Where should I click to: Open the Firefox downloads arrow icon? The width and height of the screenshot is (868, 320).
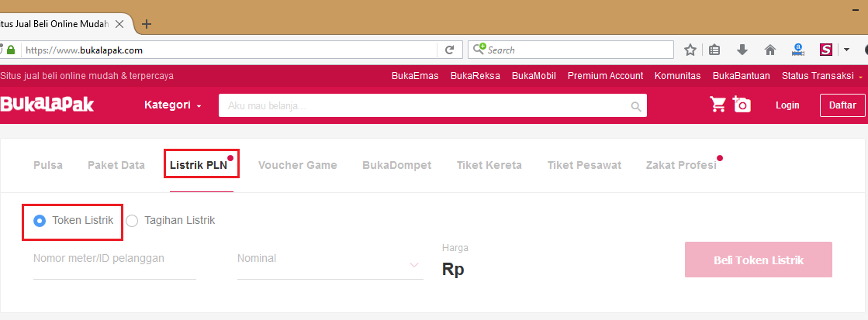point(742,50)
